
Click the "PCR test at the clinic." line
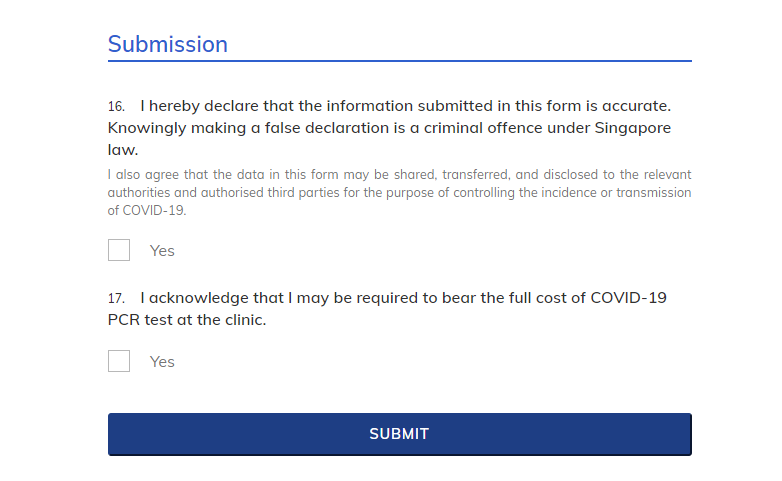(187, 321)
